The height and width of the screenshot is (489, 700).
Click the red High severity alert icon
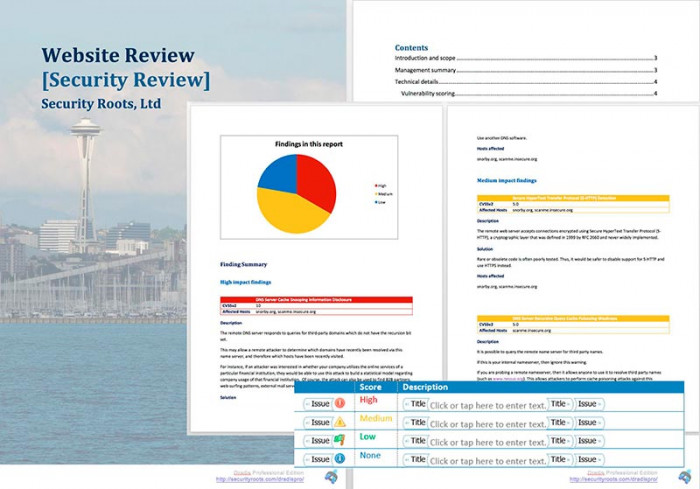click(340, 403)
